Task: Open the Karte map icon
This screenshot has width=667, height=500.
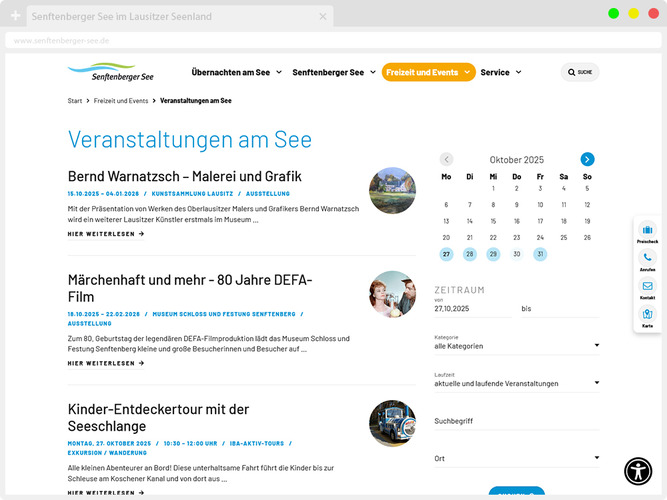Action: pyautogui.click(x=647, y=314)
